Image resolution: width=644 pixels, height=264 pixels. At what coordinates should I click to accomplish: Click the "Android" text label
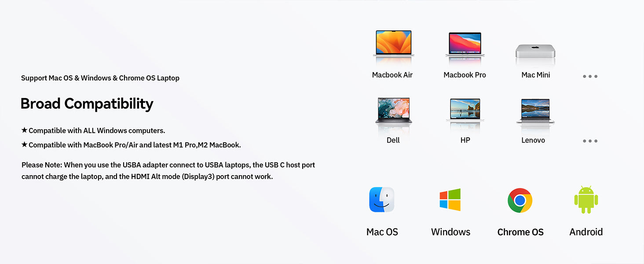(586, 232)
